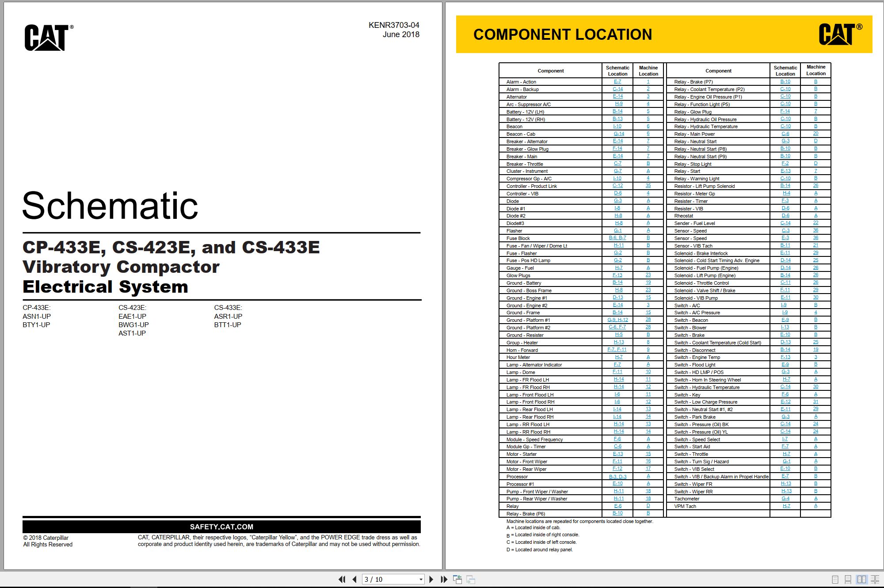Open schematic link E-11 for Solenoid - Brake Interlock
This screenshot has height=588, width=884.
coord(785,253)
